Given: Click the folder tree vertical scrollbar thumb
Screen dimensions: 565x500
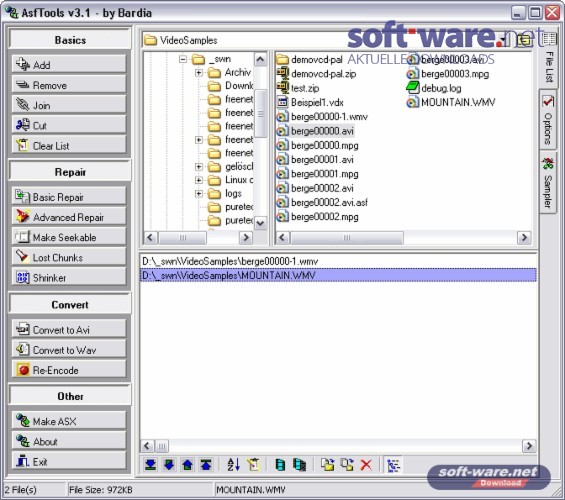Looking at the screenshot, I should 261,114.
